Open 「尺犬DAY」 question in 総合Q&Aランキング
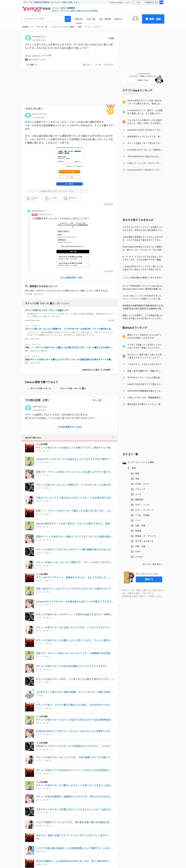The image size is (186, 868). click(x=144, y=364)
